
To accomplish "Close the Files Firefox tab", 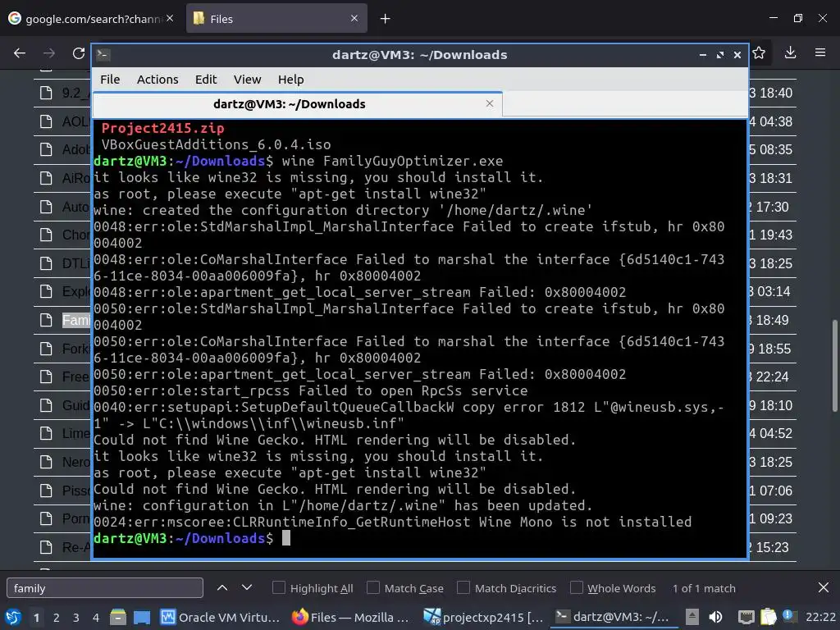I will 354,18.
